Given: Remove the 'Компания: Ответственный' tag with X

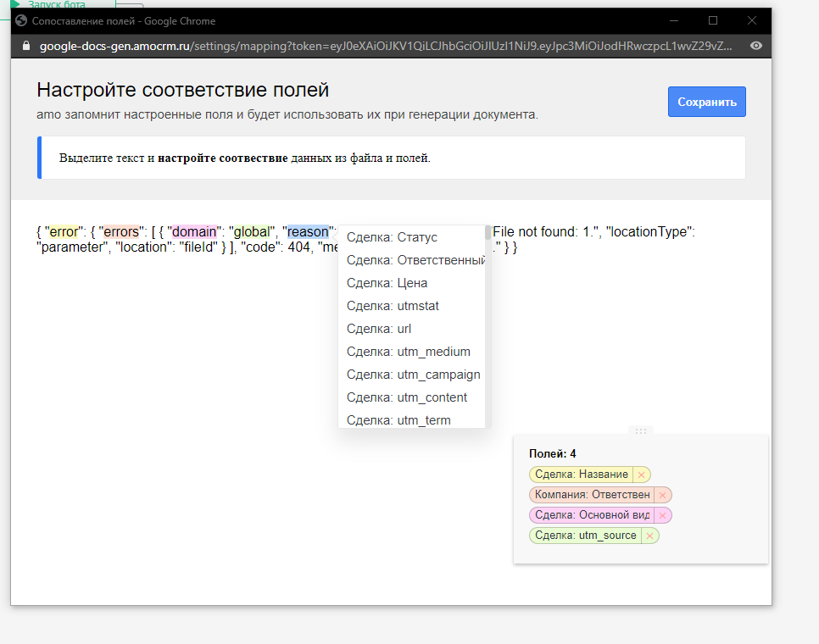Looking at the screenshot, I should [663, 495].
